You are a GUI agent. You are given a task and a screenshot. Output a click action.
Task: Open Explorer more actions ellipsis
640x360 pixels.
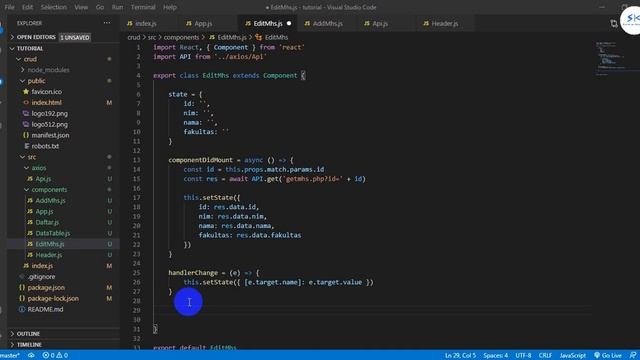click(x=107, y=23)
